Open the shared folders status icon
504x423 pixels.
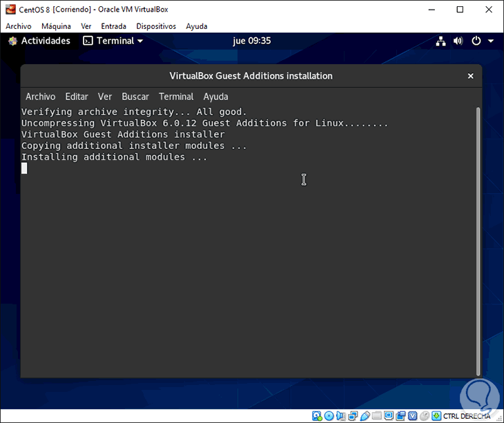coord(377,416)
